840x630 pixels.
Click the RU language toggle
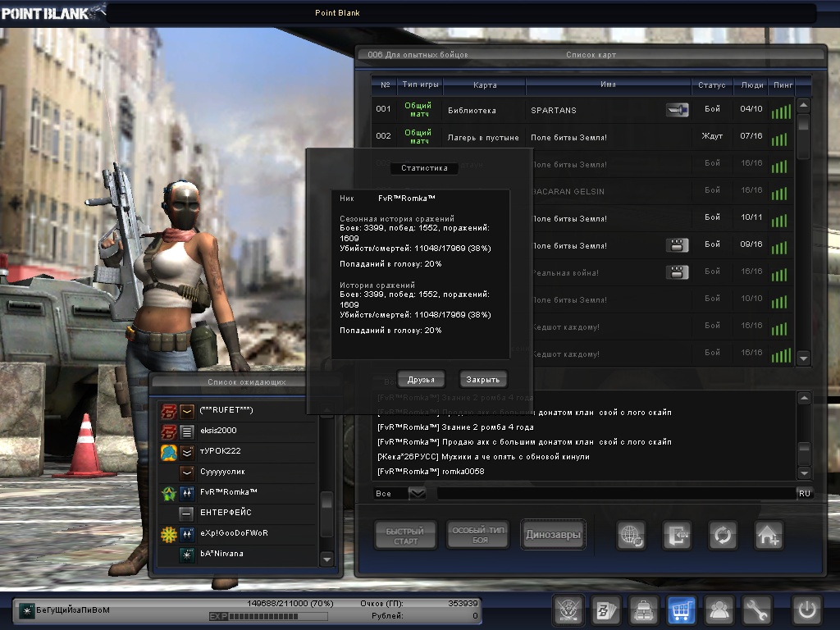805,493
